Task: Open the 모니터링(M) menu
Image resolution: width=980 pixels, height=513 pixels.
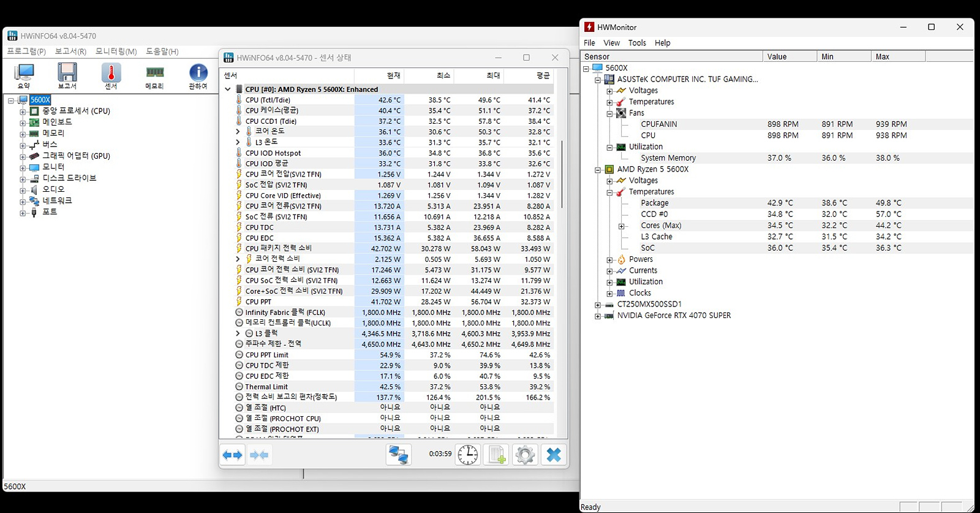Action: pyautogui.click(x=116, y=51)
